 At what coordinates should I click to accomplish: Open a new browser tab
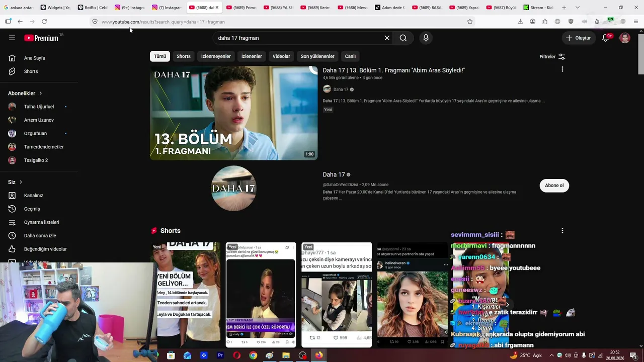[x=564, y=8]
